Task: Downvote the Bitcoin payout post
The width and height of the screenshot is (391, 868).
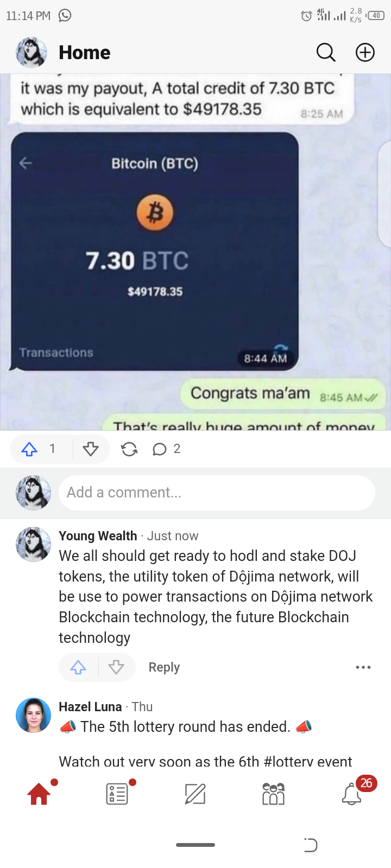Action: pyautogui.click(x=91, y=449)
